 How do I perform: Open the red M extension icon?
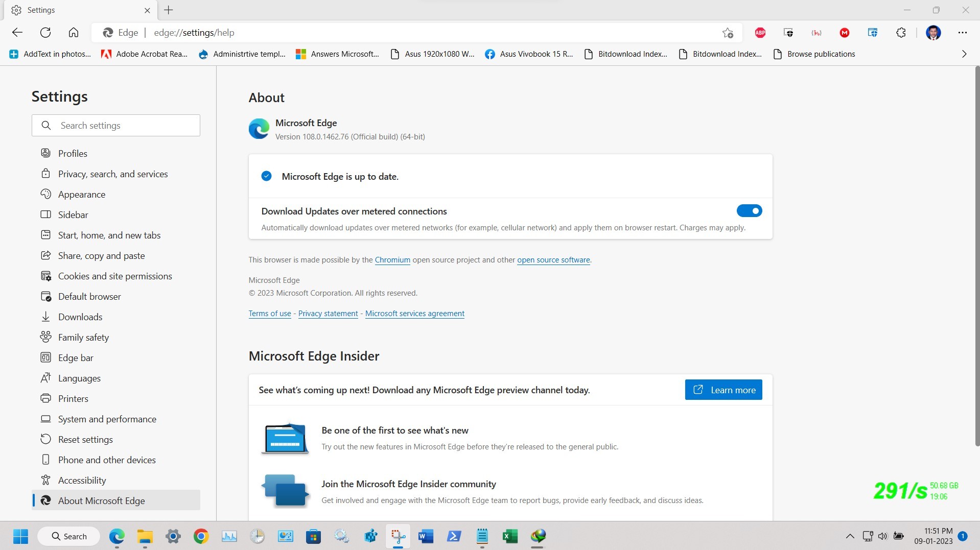[845, 33]
